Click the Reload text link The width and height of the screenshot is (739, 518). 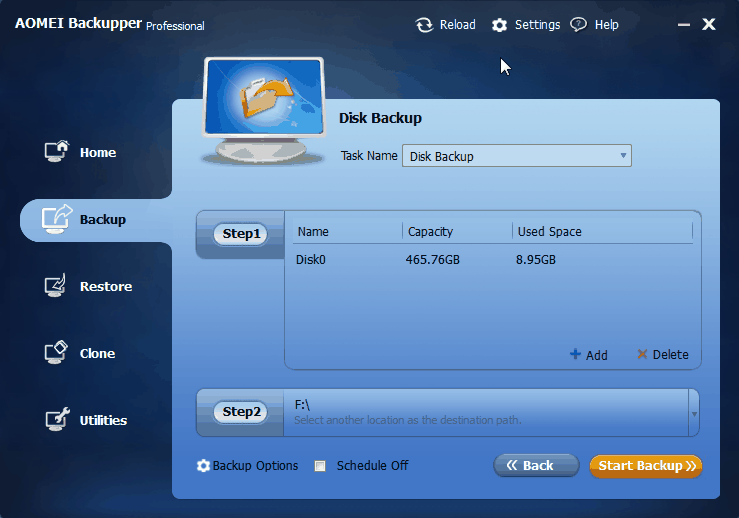pyautogui.click(x=458, y=25)
